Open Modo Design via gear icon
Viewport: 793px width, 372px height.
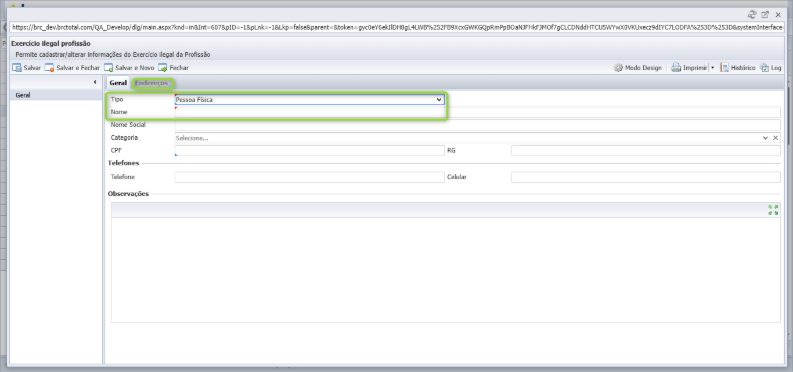pyautogui.click(x=638, y=68)
